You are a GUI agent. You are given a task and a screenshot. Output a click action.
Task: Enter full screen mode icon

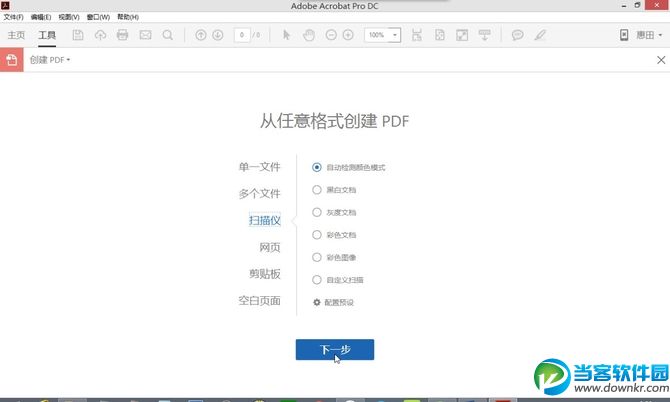pos(462,35)
